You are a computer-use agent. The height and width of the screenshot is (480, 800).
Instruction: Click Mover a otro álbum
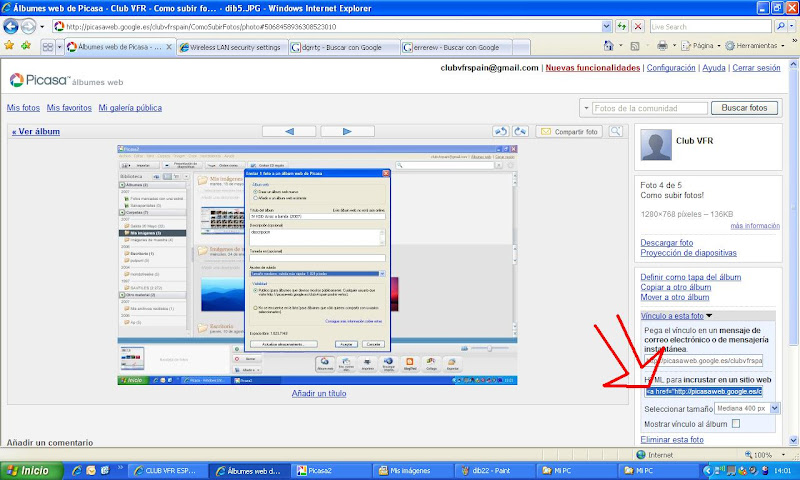pos(675,297)
